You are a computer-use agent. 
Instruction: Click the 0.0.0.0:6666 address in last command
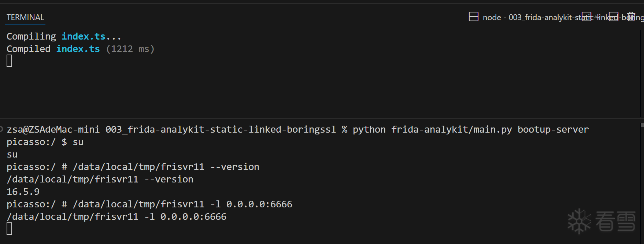[x=193, y=217]
